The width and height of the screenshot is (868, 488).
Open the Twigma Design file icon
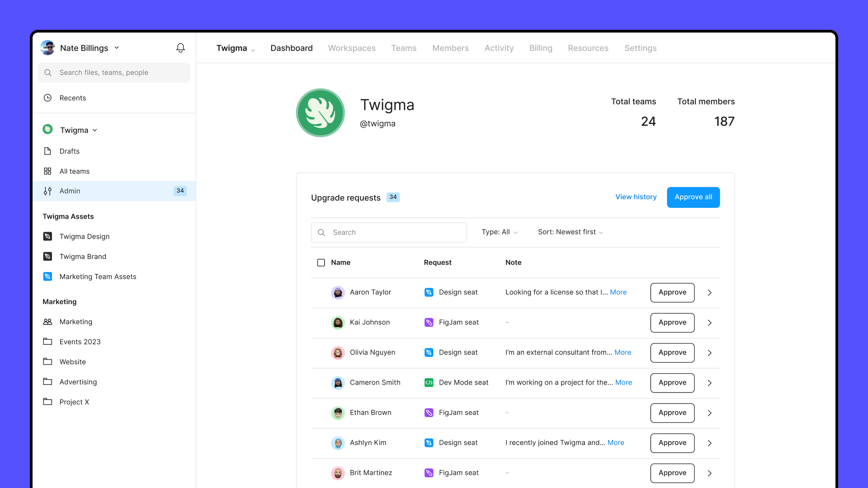[48, 236]
